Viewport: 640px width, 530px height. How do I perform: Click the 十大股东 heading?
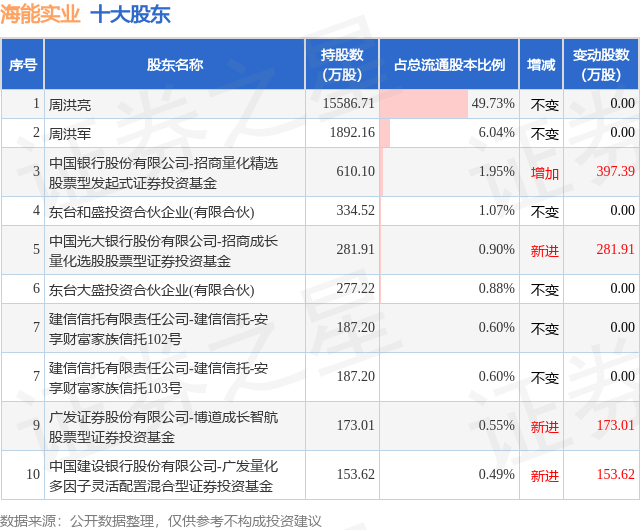130,15
